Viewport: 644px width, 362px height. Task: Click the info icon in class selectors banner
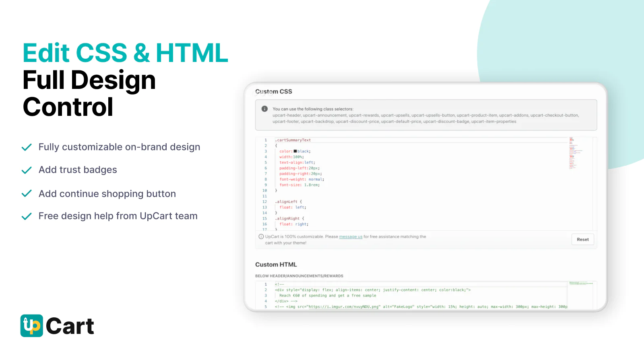click(x=264, y=109)
